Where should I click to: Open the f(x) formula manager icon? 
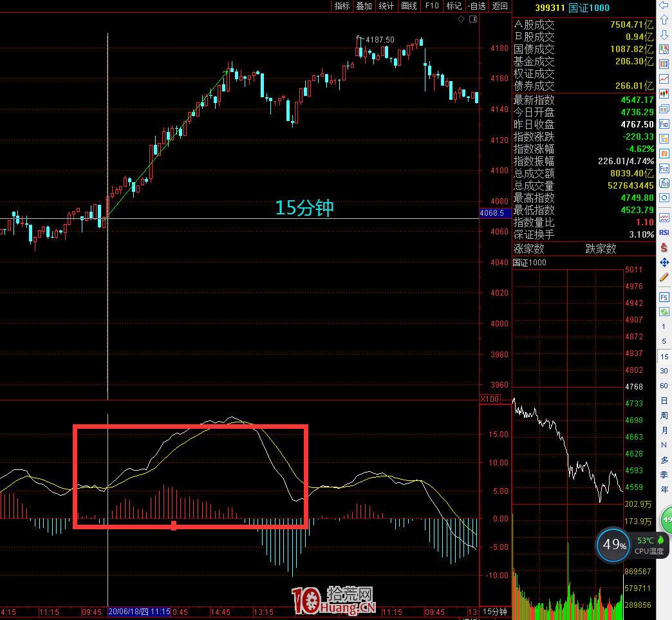(664, 183)
